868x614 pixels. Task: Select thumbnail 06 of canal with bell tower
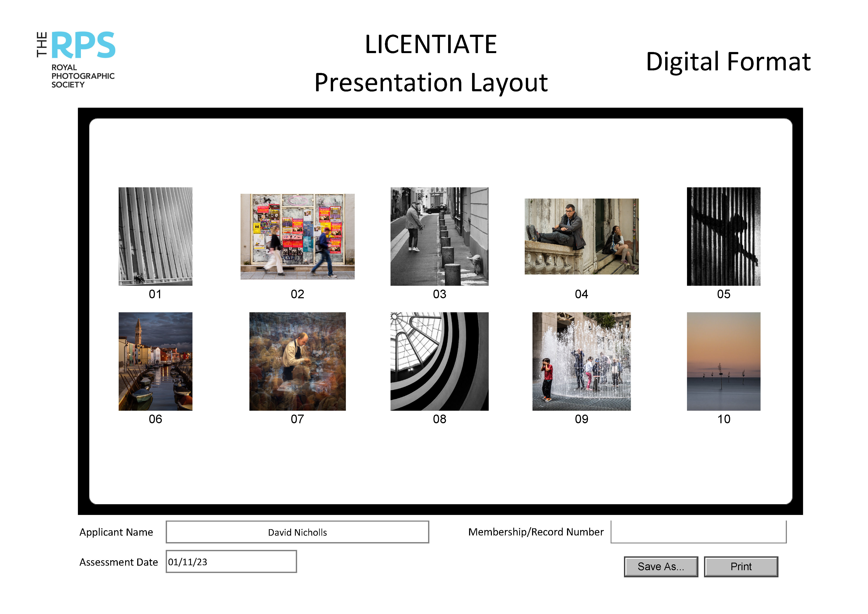click(155, 361)
